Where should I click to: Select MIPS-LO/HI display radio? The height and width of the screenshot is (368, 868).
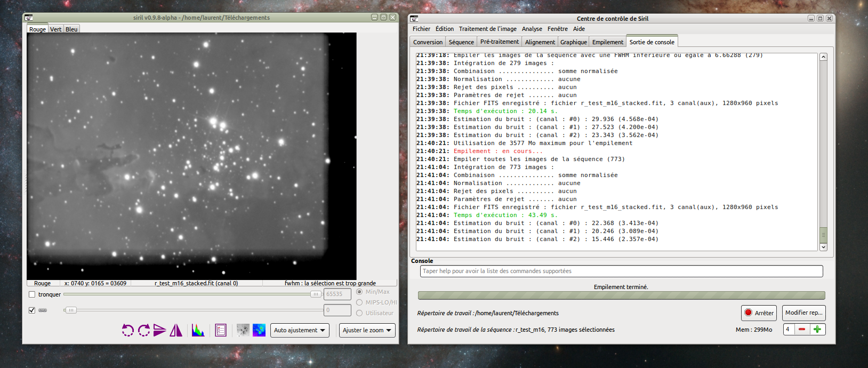[359, 302]
